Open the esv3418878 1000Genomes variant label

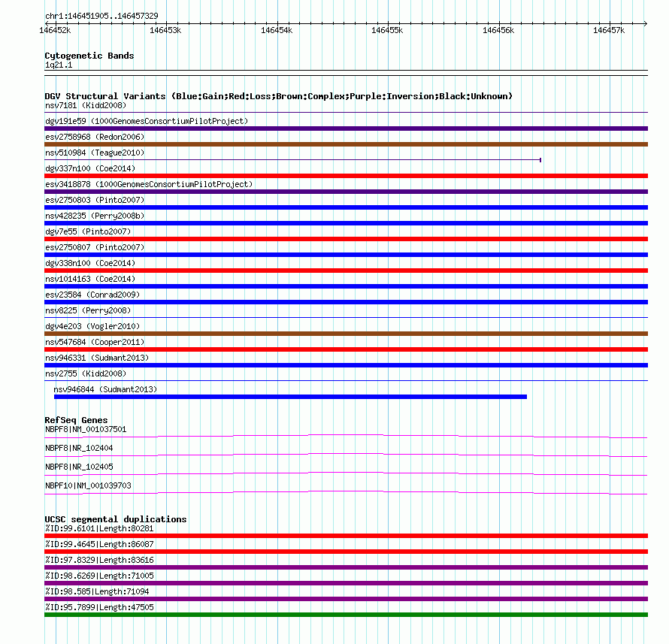pyautogui.click(x=149, y=184)
